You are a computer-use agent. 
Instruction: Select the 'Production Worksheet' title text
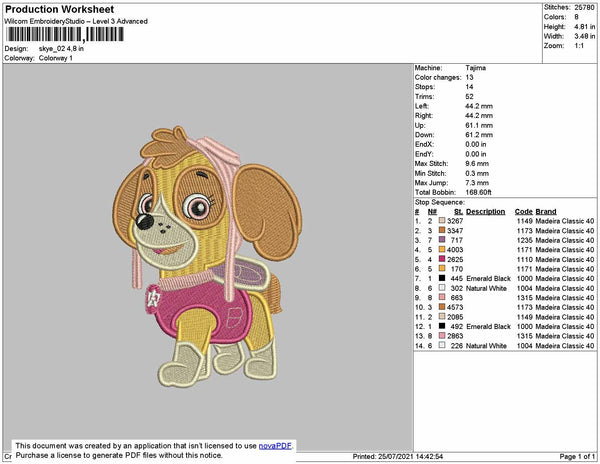pyautogui.click(x=60, y=9)
